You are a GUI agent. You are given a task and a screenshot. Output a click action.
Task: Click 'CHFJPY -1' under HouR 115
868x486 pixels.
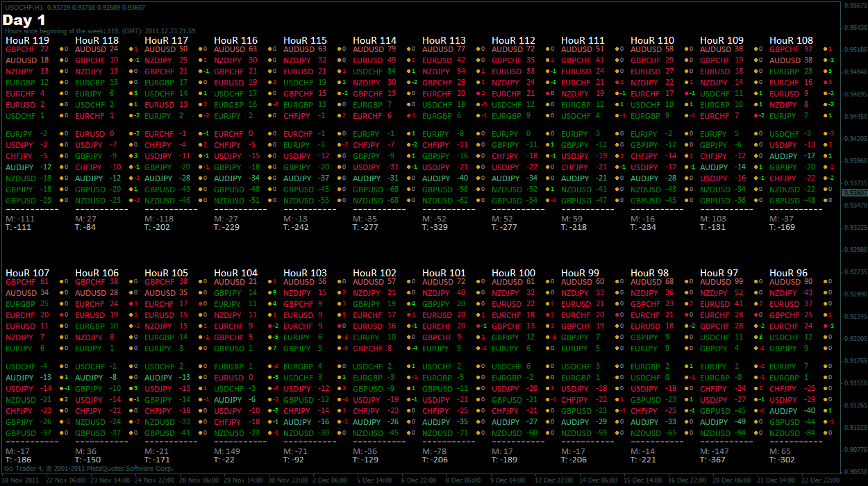(304, 116)
